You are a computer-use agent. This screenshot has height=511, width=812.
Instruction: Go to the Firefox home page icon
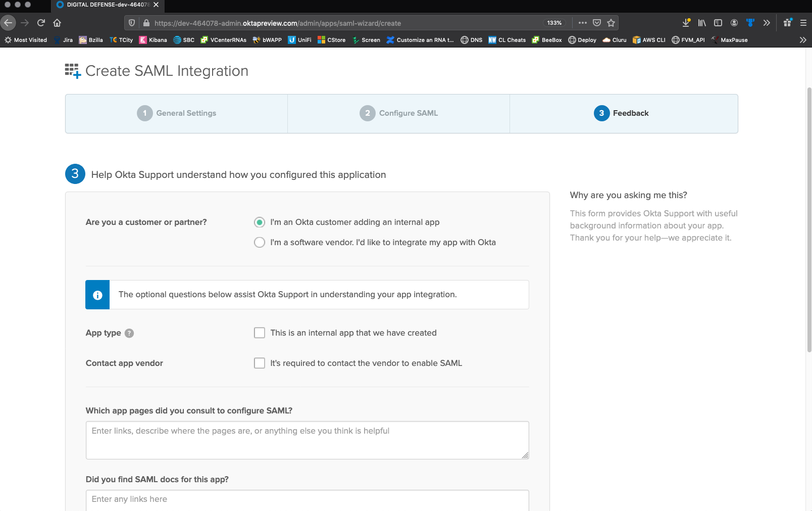pyautogui.click(x=57, y=23)
